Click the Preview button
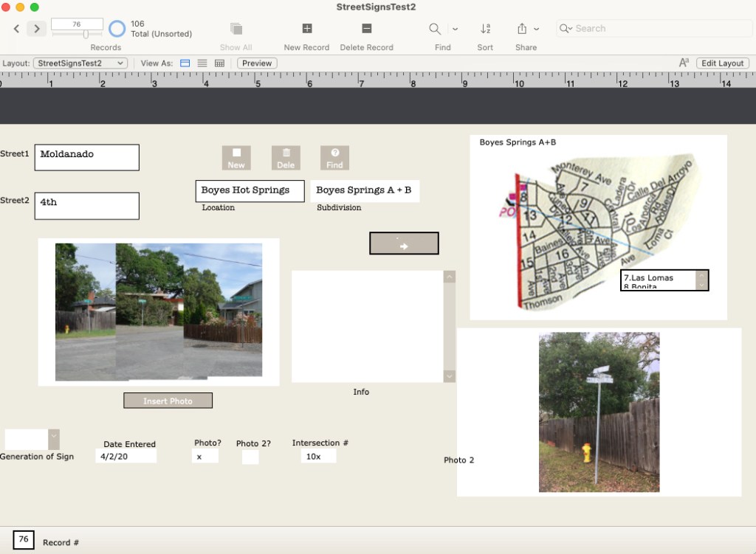This screenshot has height=554, width=756. (257, 63)
